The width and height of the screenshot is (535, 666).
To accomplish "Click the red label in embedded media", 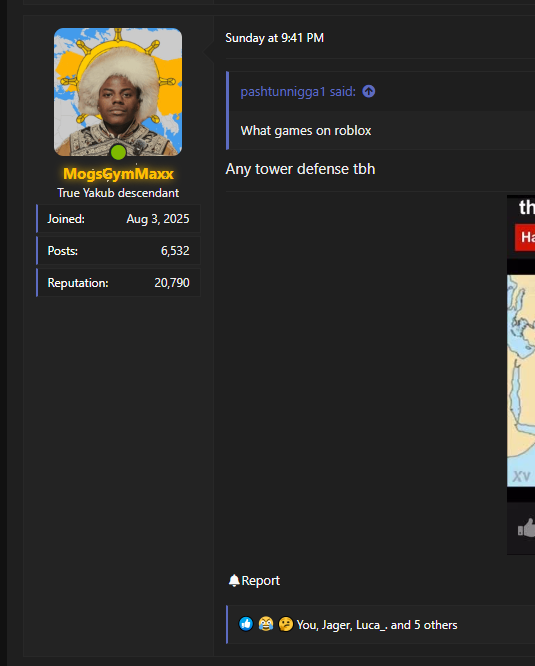I will [525, 237].
